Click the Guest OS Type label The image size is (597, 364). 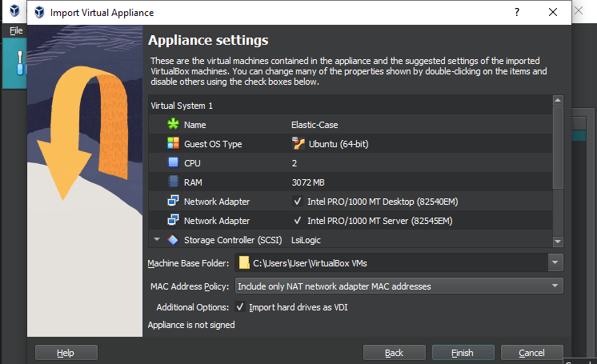213,144
